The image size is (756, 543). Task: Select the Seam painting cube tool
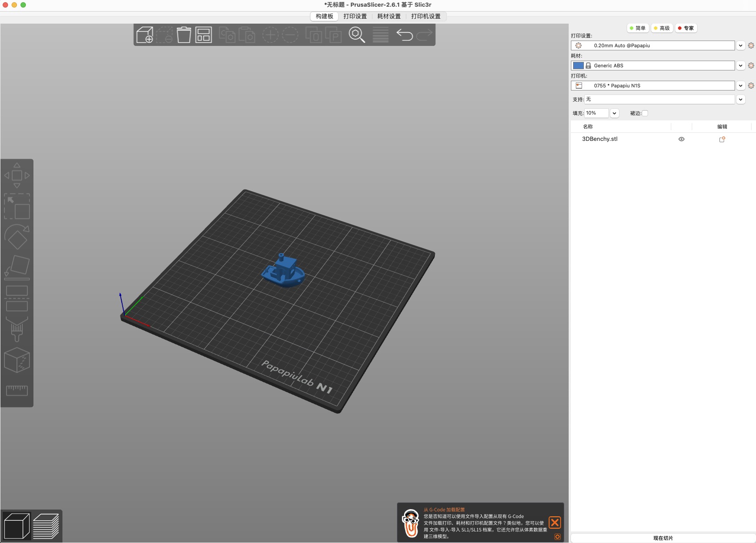point(17,360)
